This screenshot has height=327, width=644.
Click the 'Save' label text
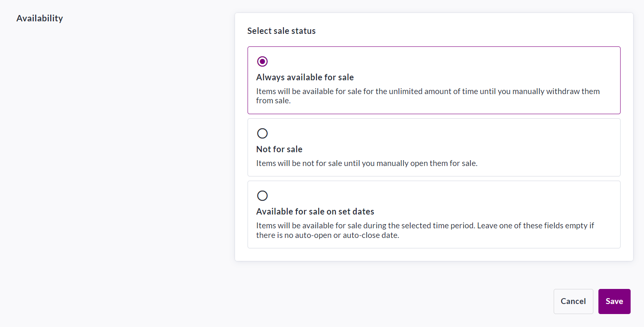coord(614,301)
